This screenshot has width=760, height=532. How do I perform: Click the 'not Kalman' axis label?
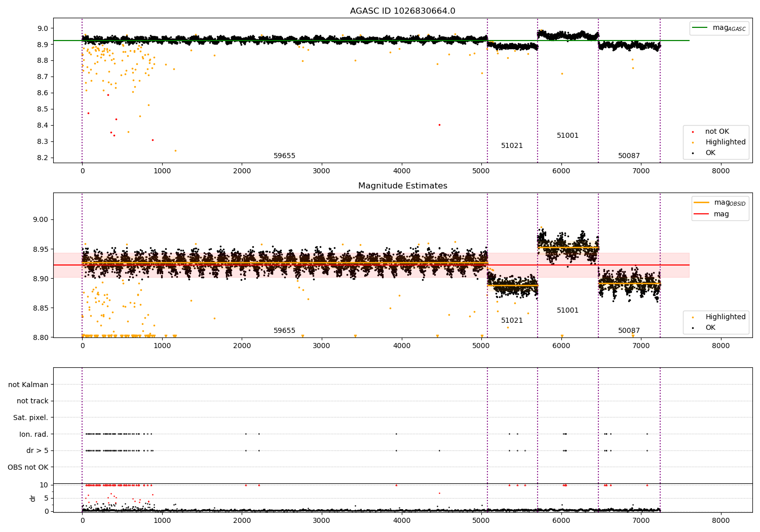tap(28, 385)
